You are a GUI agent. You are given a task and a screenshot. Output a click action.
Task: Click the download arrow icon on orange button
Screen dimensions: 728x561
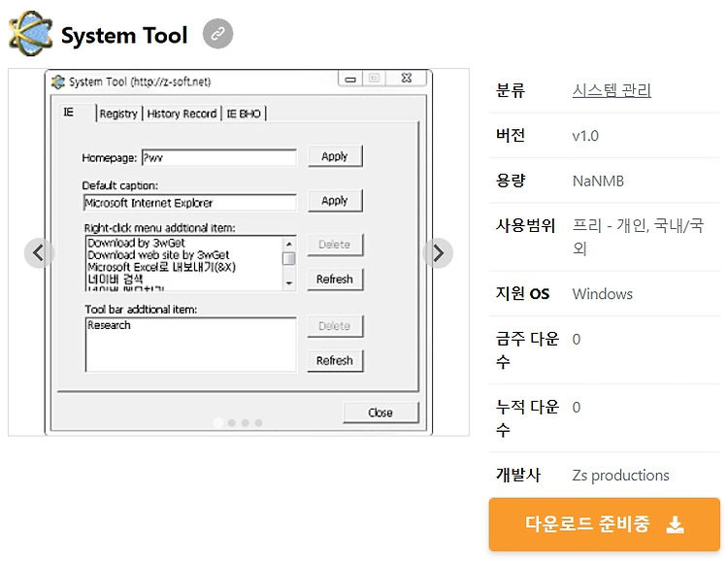(675, 524)
